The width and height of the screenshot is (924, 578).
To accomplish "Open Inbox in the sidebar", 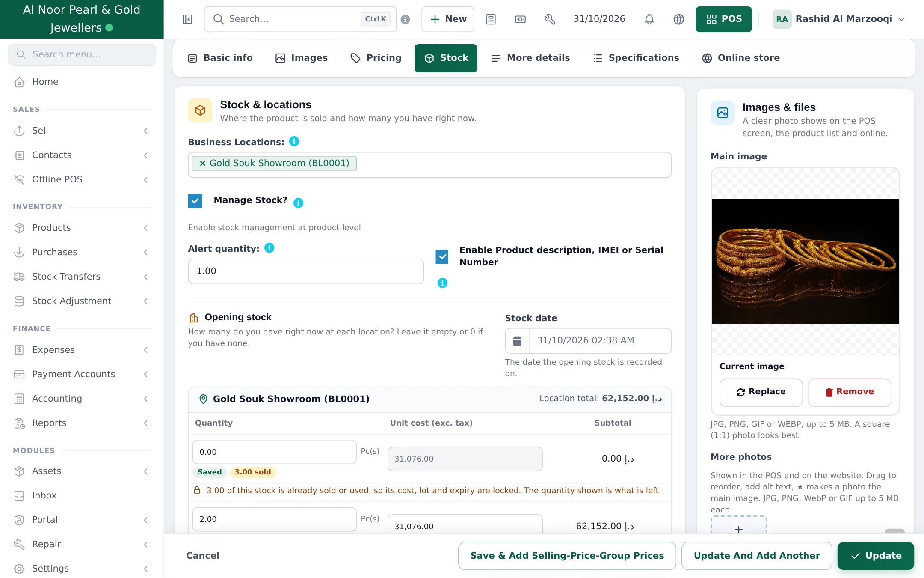I will tap(81, 495).
